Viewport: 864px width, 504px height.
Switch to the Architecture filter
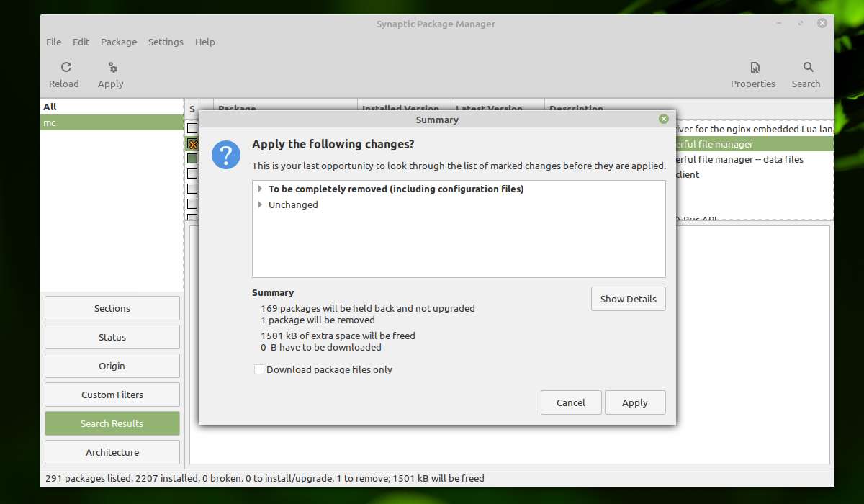[x=112, y=452]
